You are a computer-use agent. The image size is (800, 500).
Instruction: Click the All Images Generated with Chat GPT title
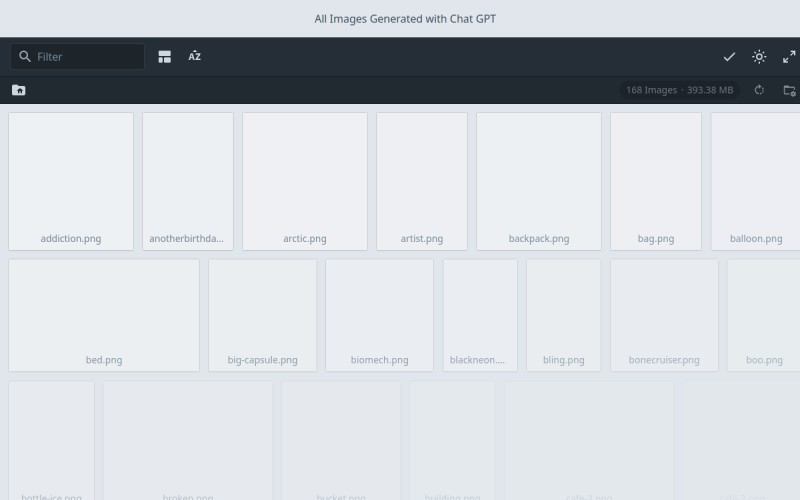[405, 19]
